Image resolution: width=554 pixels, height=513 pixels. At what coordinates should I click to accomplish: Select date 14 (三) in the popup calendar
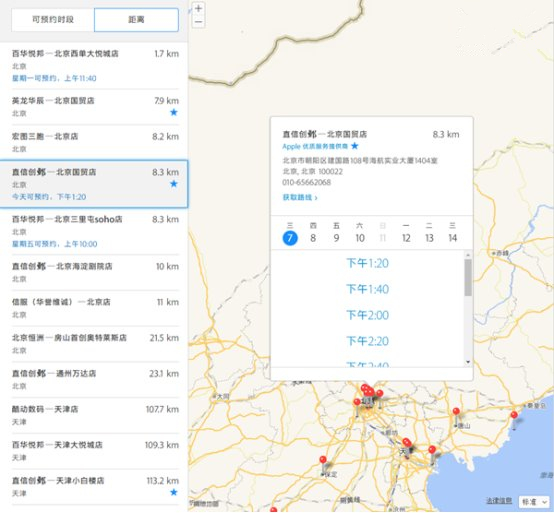pyautogui.click(x=453, y=238)
